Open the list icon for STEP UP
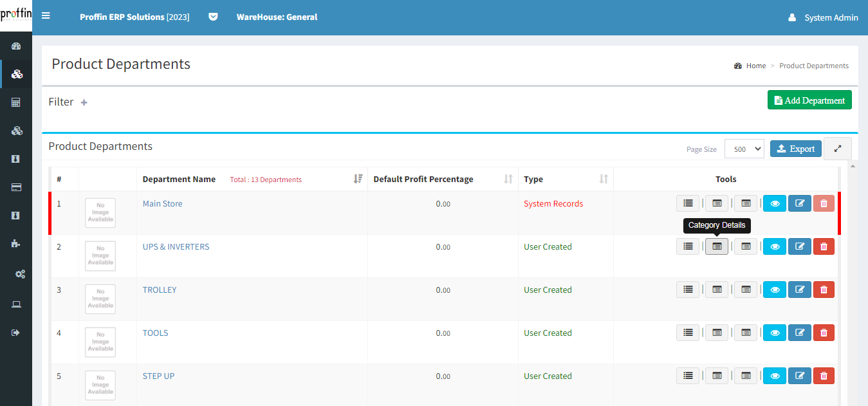The image size is (868, 406). point(688,376)
